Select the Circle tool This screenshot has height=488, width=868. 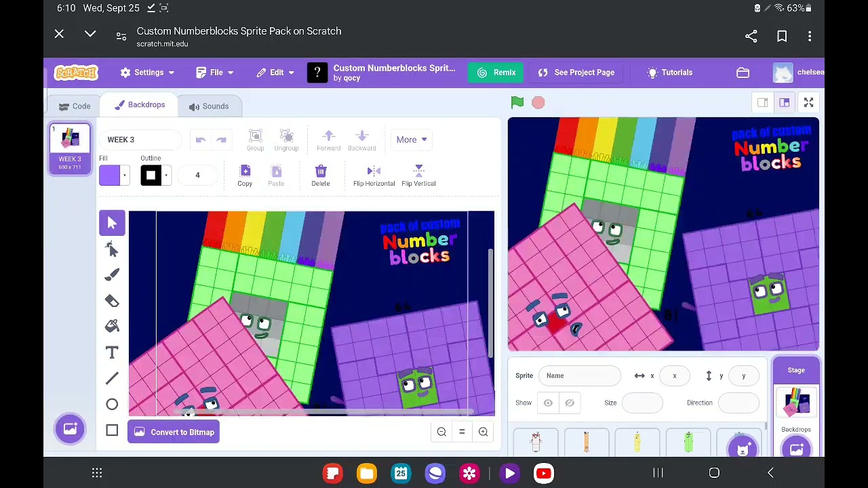pyautogui.click(x=112, y=405)
